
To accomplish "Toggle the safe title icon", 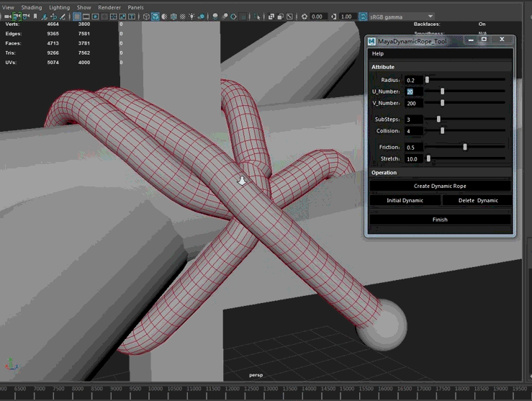I will click(x=132, y=17).
